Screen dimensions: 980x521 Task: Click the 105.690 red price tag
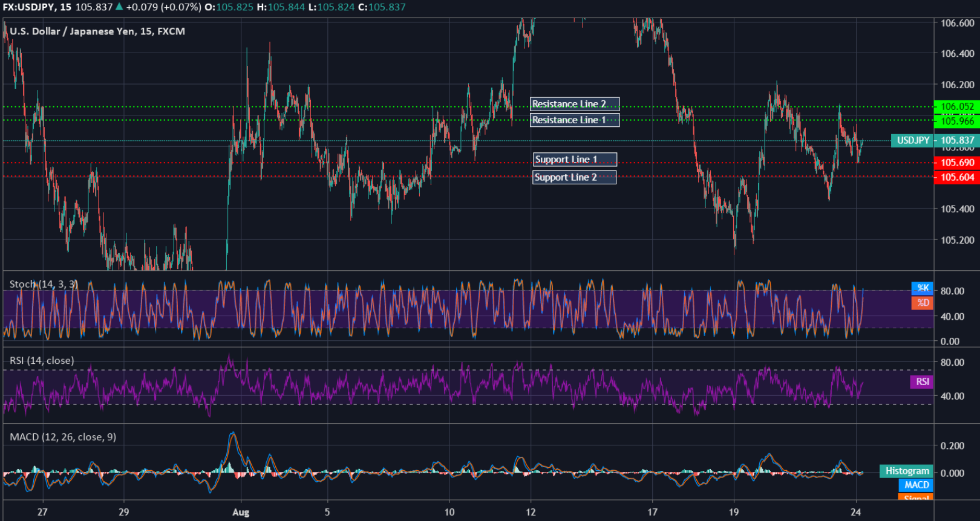pos(957,163)
